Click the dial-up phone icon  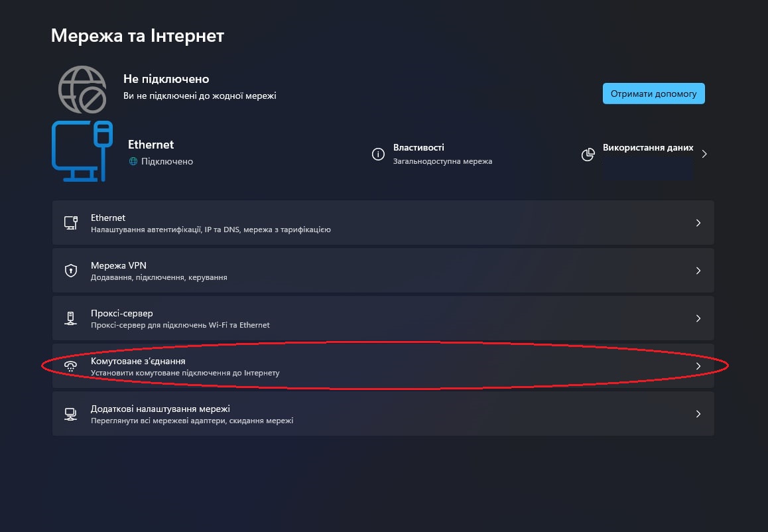click(x=71, y=366)
